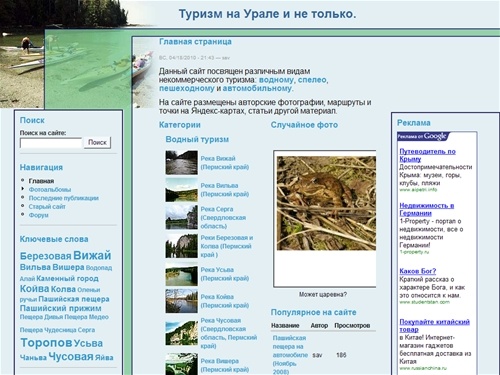Select the Усьва keyword tag

pyautogui.click(x=88, y=343)
